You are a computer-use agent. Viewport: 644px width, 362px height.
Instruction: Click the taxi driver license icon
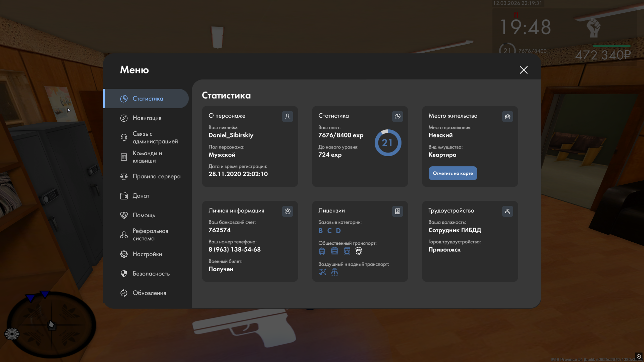tap(359, 251)
